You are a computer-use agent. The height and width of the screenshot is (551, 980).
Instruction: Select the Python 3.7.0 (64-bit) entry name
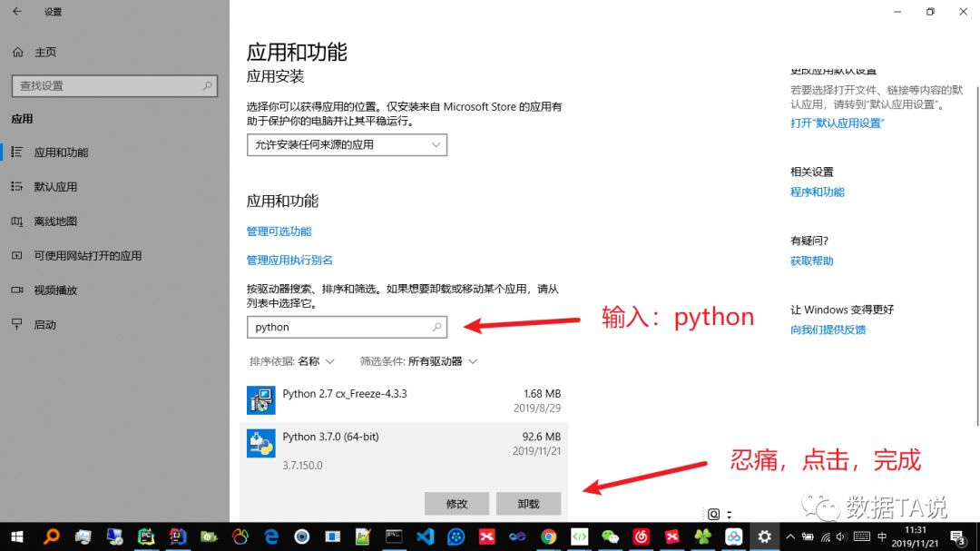pyautogui.click(x=330, y=437)
